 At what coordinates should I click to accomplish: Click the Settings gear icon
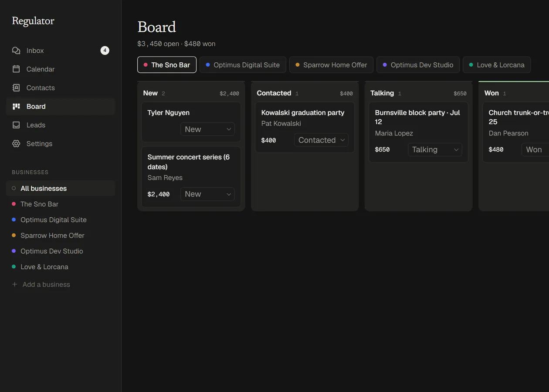(16, 144)
